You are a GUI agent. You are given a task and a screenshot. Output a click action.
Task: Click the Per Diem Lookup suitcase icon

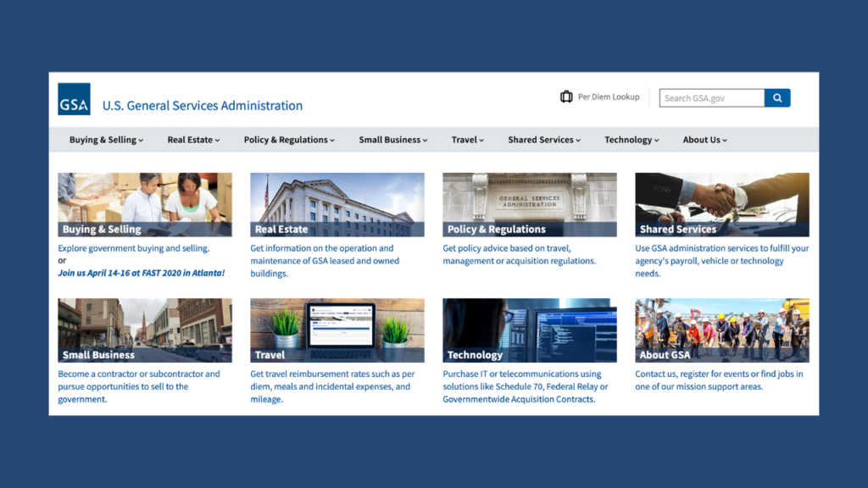click(566, 97)
